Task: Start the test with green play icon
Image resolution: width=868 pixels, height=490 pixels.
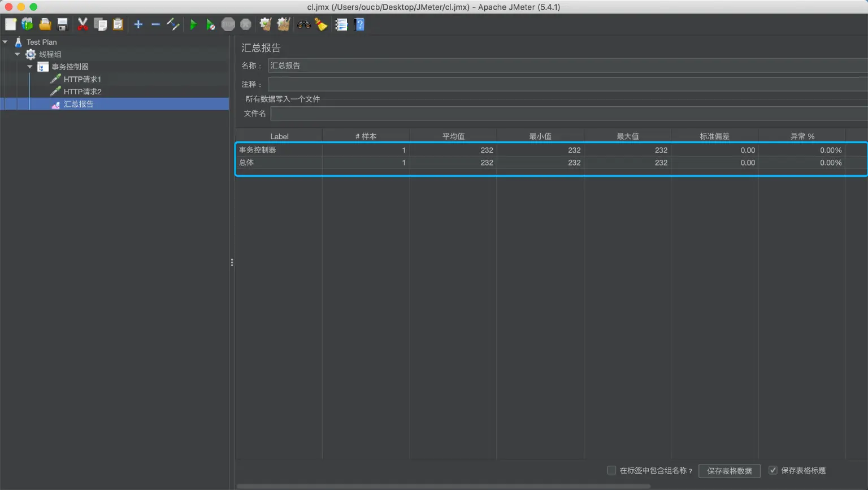Action: pyautogui.click(x=193, y=24)
